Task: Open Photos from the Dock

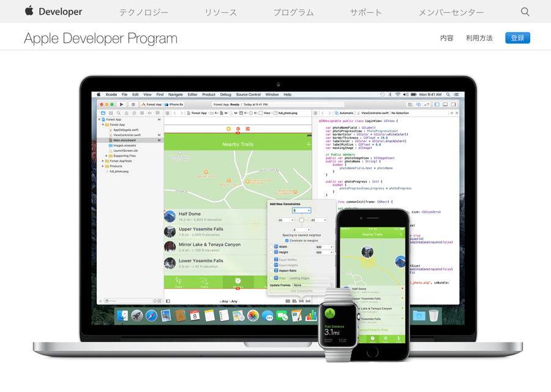Action: [x=253, y=315]
